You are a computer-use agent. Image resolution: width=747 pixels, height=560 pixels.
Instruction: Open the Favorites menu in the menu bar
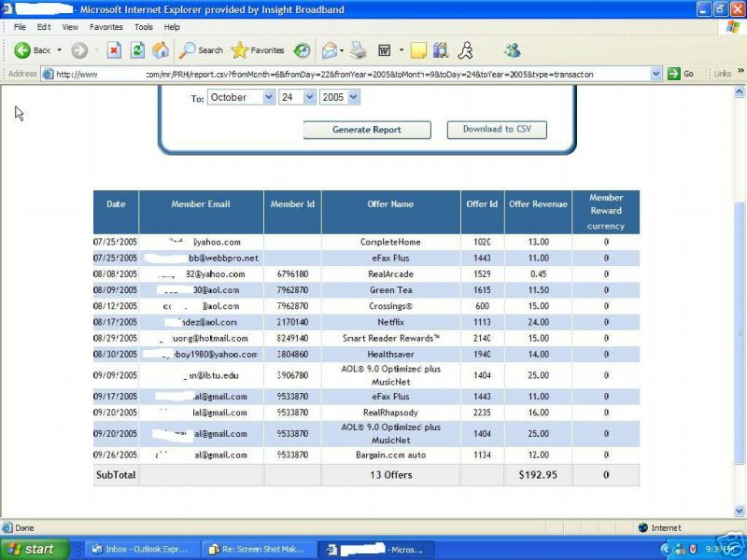point(106,27)
